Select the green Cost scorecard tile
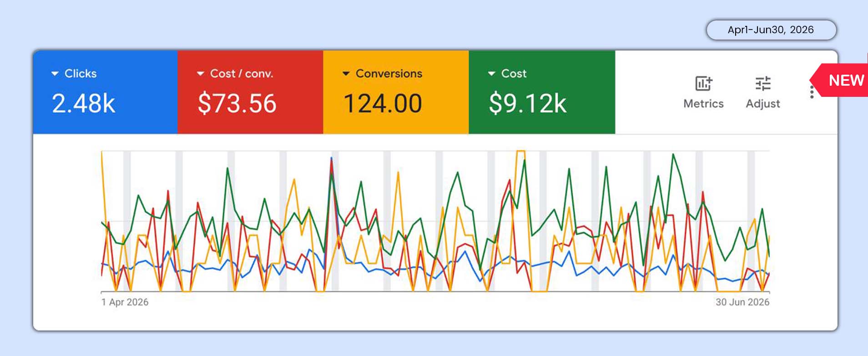This screenshot has height=356, width=868. [542, 92]
